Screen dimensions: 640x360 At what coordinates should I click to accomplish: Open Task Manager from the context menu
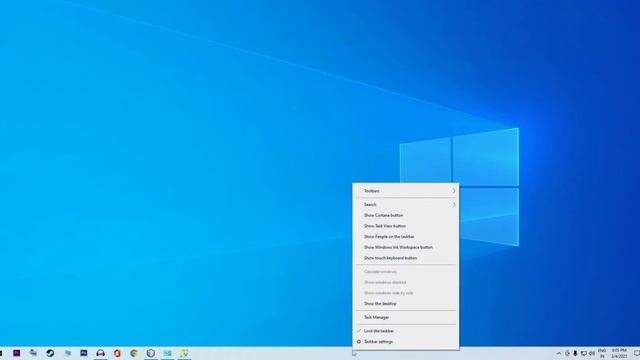(x=406, y=317)
